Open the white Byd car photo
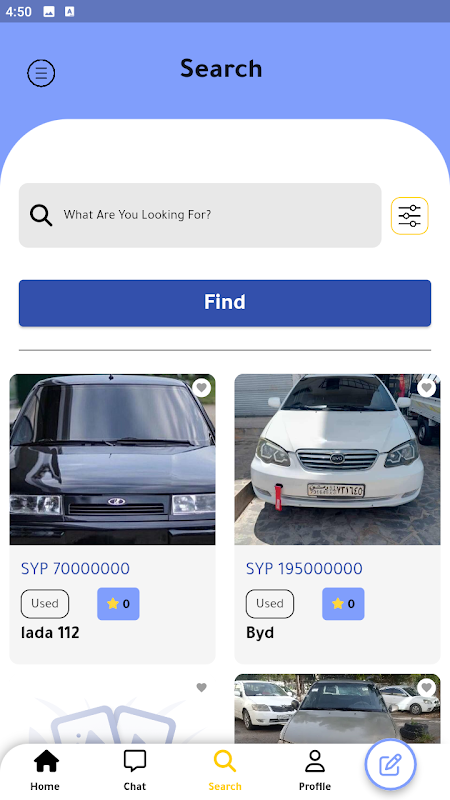This screenshot has height=800, width=450. (x=337, y=459)
